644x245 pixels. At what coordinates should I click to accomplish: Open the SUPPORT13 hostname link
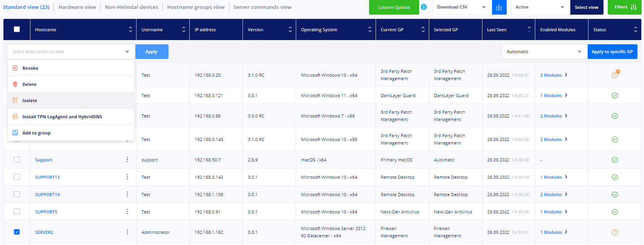47,177
